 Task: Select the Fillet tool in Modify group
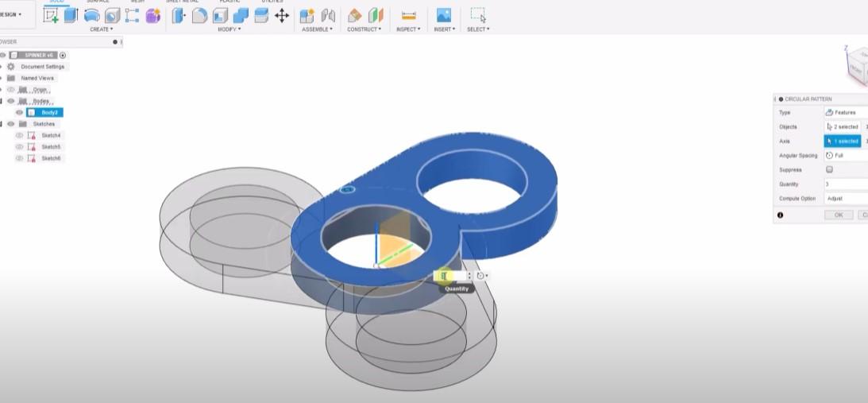click(x=199, y=16)
